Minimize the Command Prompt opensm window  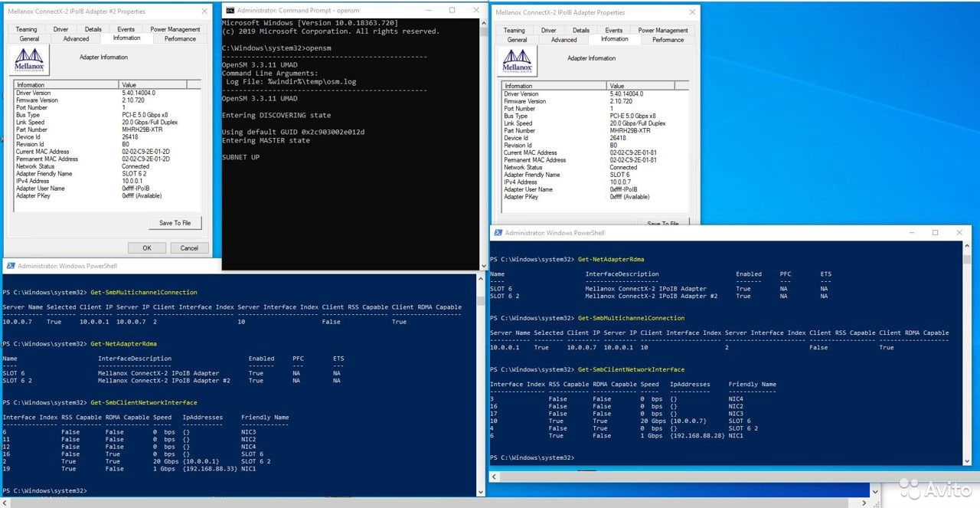click(430, 10)
